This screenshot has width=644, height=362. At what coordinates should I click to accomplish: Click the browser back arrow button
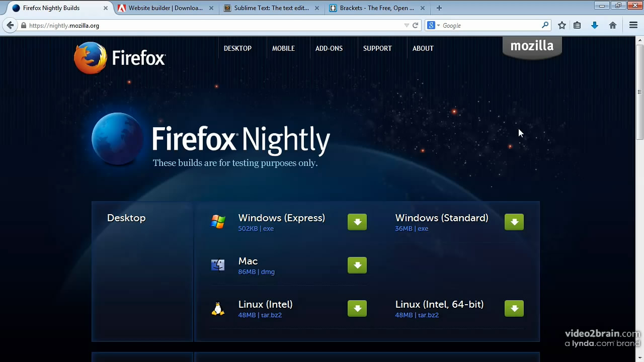tap(10, 25)
